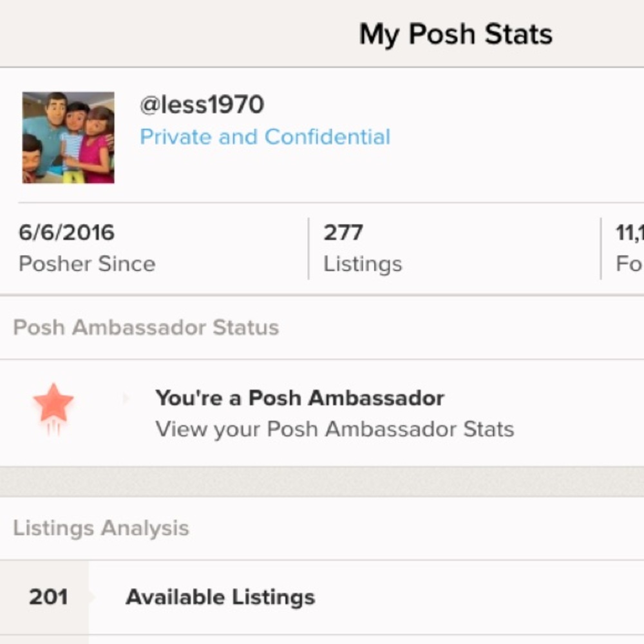This screenshot has width=644, height=644.
Task: Click the Private and Confidential link
Action: click(265, 137)
